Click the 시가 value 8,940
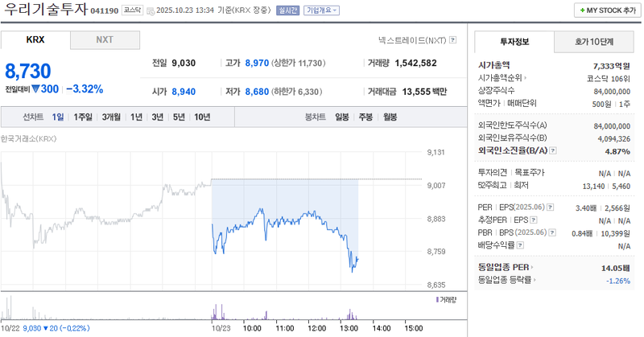 (x=184, y=92)
